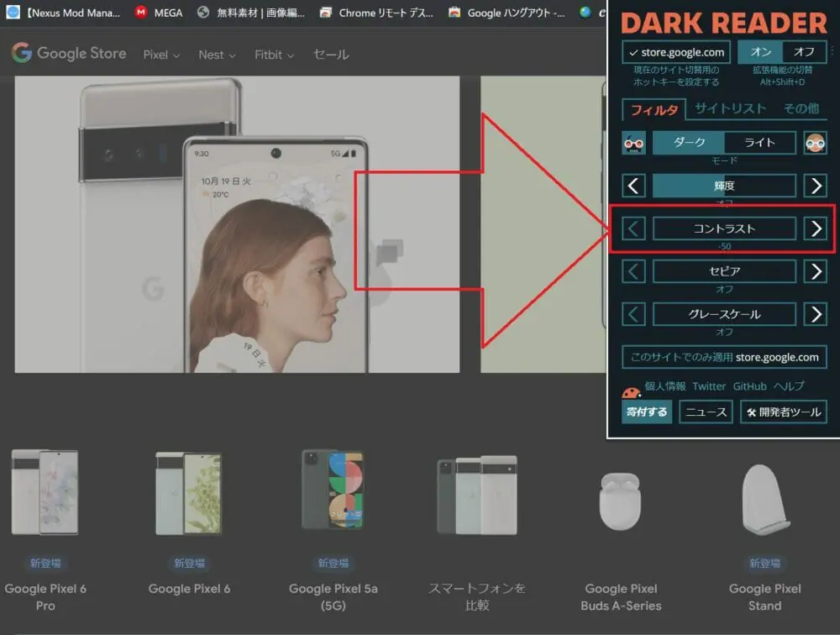This screenshot has width=840, height=635.
Task: Switch to the その他 tab
Action: (x=801, y=108)
